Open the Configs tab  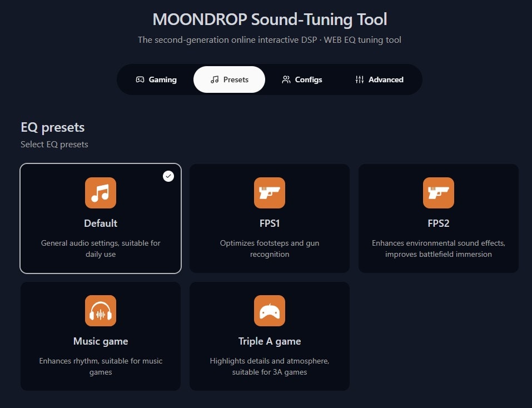coord(302,79)
